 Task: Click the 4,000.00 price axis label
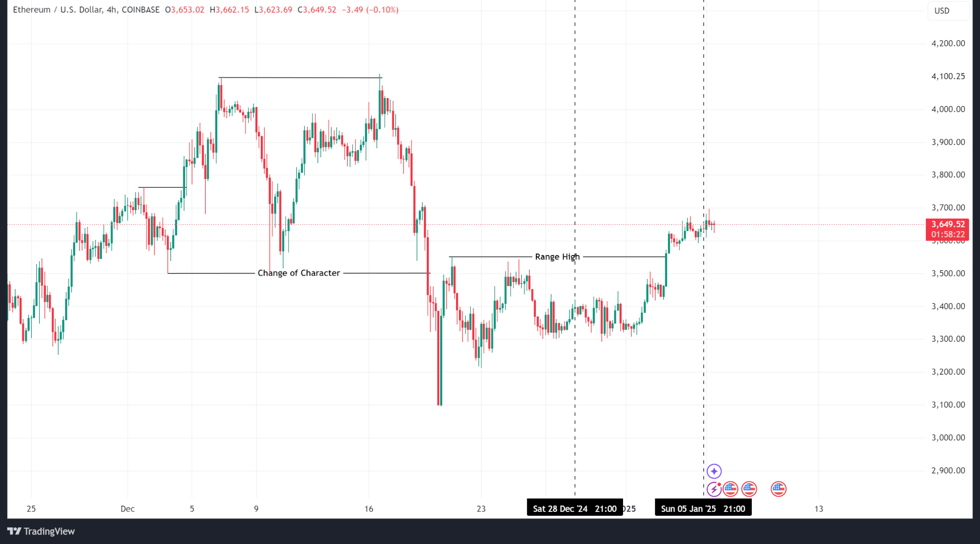click(948, 109)
